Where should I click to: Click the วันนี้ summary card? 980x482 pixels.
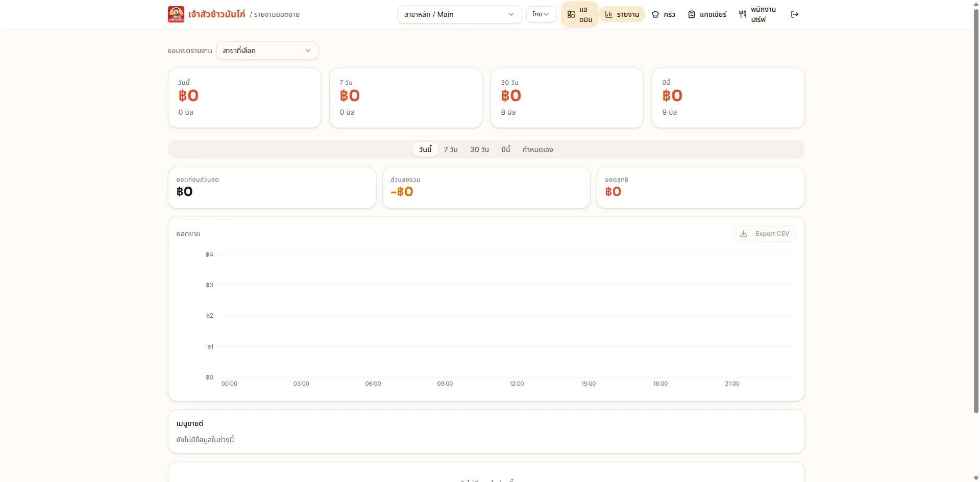click(244, 98)
